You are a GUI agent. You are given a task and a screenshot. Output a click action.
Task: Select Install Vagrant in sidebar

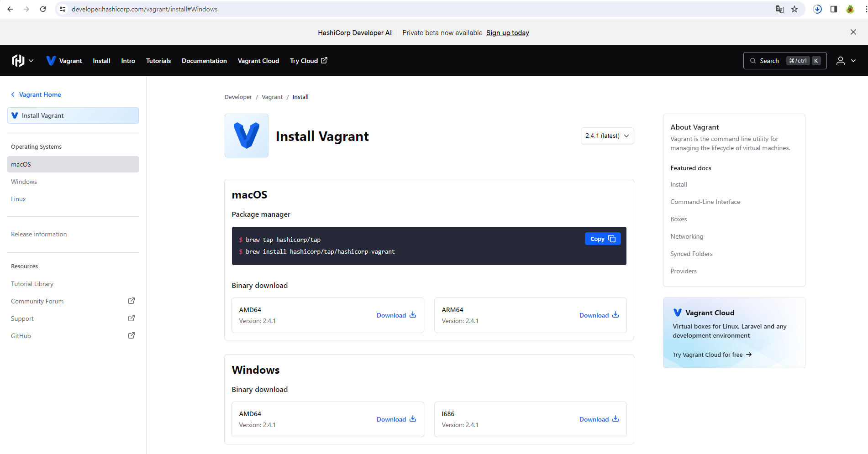(73, 115)
